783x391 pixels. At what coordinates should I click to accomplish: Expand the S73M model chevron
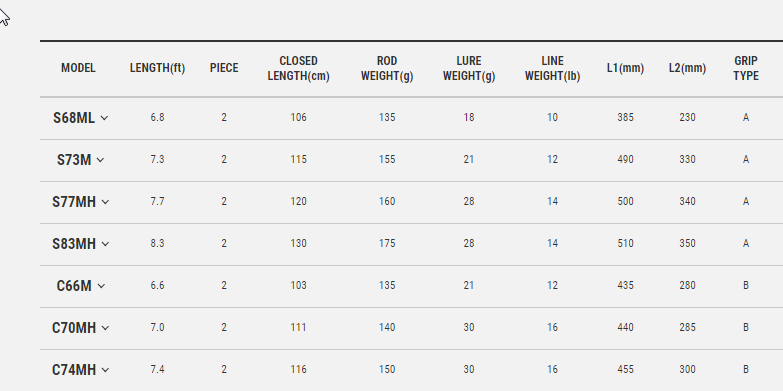click(x=100, y=160)
